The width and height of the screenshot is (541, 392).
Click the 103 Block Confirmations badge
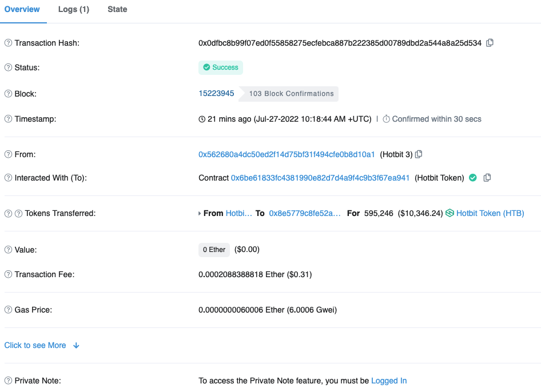coord(291,94)
